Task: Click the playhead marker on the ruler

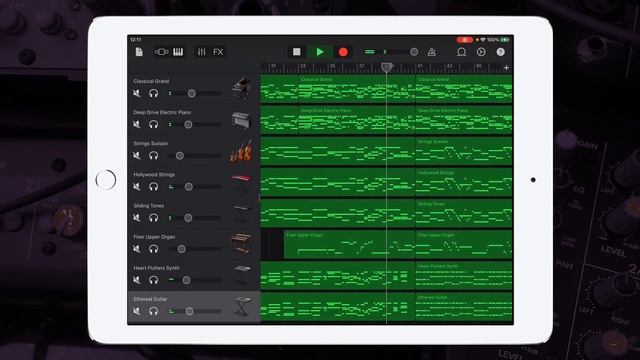Action: 387,67
